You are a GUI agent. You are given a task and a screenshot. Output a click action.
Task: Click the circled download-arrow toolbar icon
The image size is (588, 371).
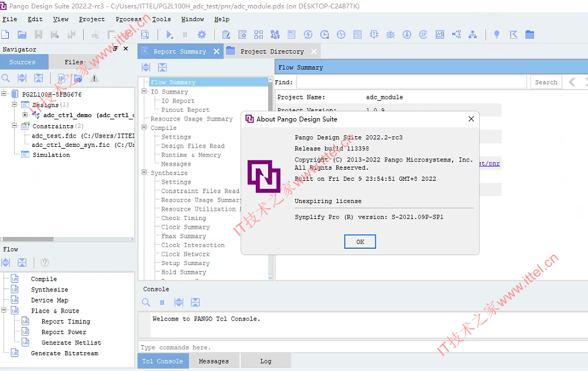[407, 35]
